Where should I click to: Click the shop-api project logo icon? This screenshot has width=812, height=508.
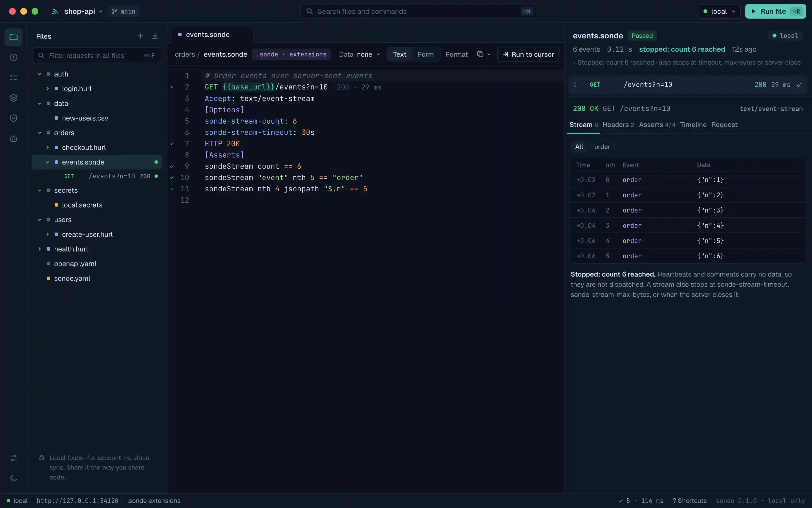coord(55,11)
